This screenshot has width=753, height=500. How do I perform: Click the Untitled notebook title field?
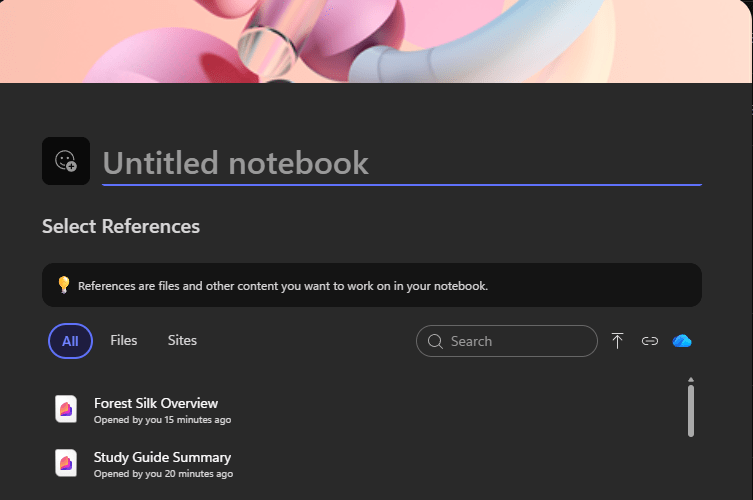(x=401, y=164)
